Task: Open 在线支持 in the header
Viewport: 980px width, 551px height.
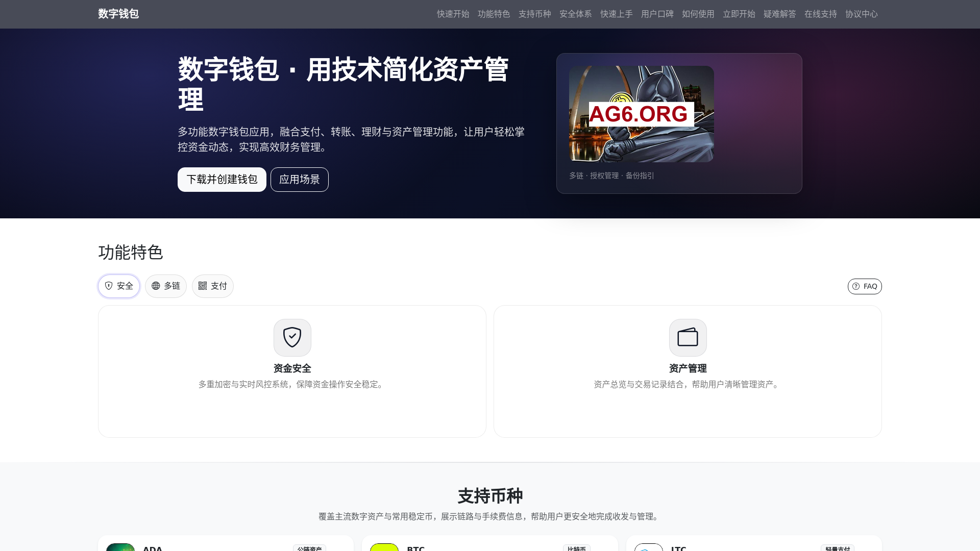Action: (x=820, y=14)
